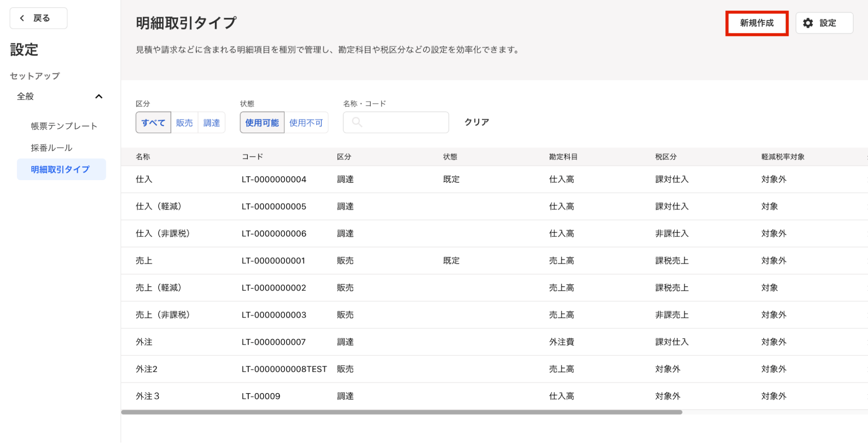This screenshot has width=868, height=443.
Task: Click the 名称 column header
Action: pyautogui.click(x=143, y=157)
